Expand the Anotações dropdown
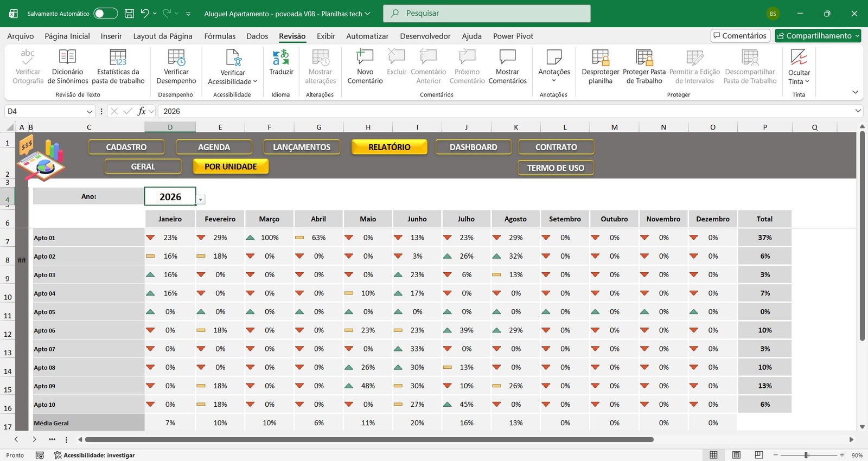This screenshot has width=868, height=461. [x=554, y=81]
